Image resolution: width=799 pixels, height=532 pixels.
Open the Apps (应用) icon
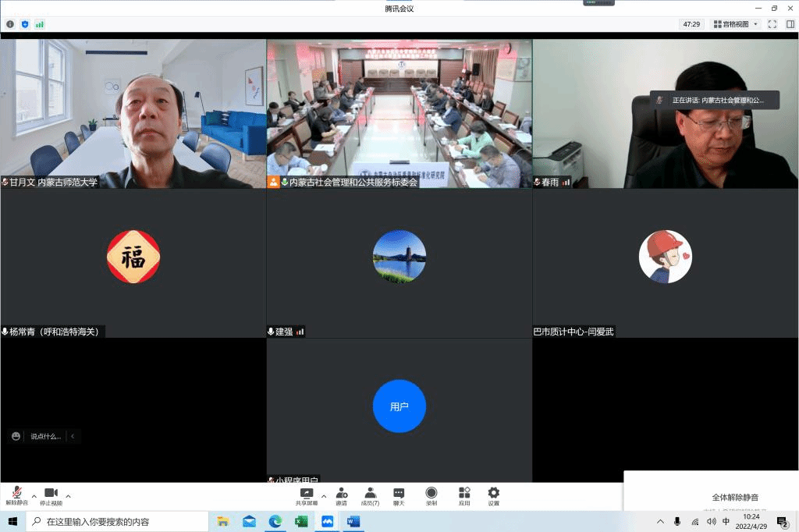(x=464, y=495)
